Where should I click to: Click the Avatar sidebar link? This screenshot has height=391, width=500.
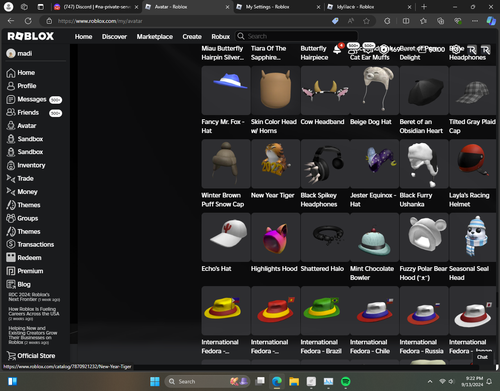click(21, 126)
